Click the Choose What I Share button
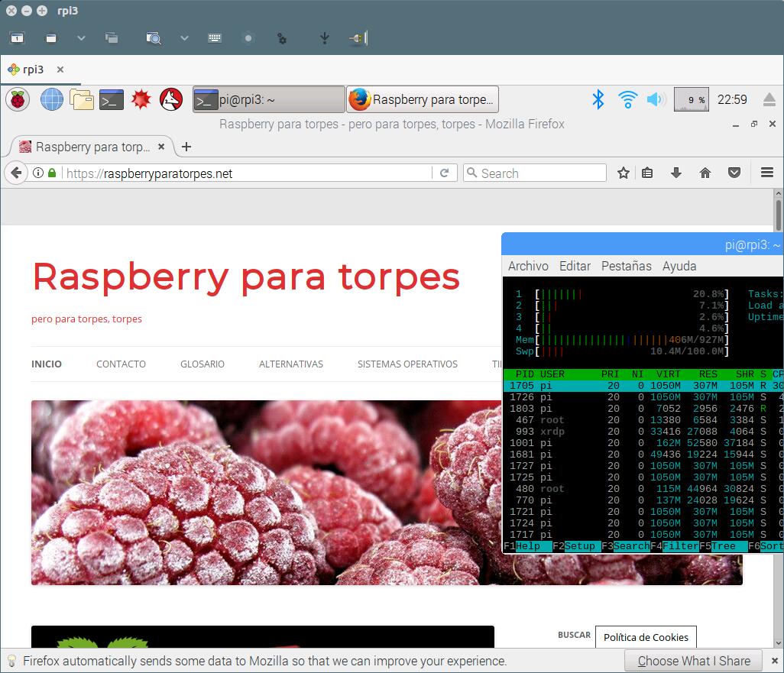784x673 pixels. [692, 661]
